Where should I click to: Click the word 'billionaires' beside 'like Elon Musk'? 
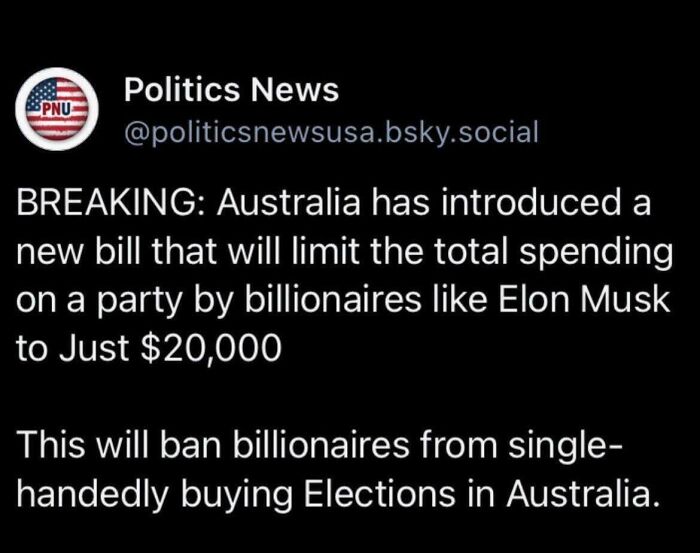coord(332,299)
